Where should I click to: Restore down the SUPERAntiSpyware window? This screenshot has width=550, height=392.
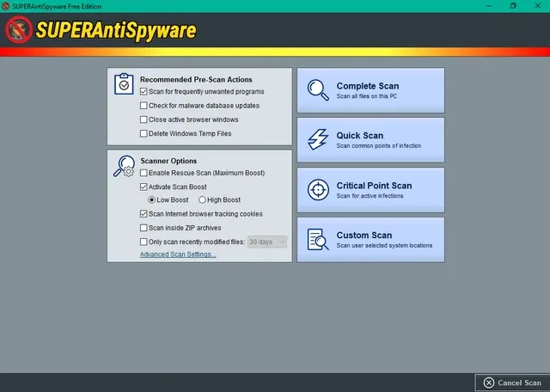click(513, 6)
